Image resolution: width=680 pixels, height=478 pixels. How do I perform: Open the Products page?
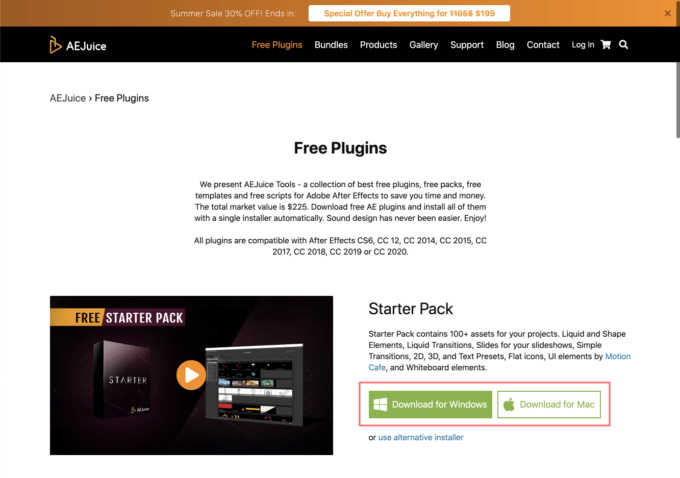(378, 45)
